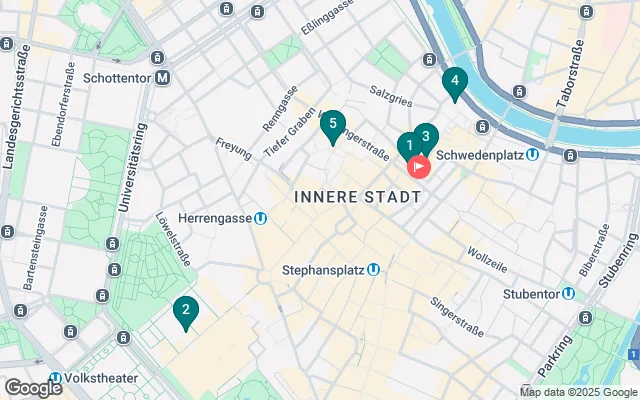Viewport: 640px width, 400px height.
Task: Click the Singerstraße street label
Action: pos(457,317)
